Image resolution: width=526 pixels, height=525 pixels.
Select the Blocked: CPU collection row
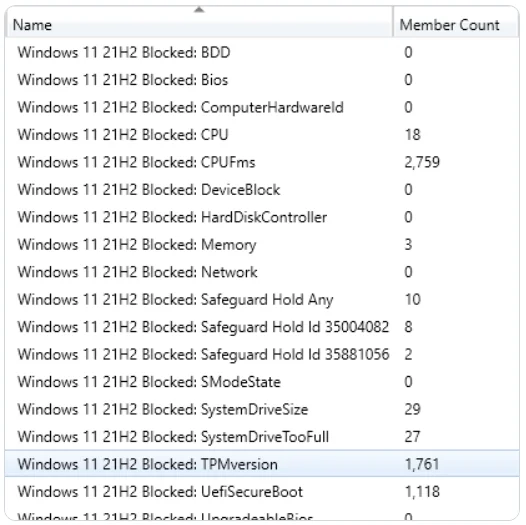[262, 135]
